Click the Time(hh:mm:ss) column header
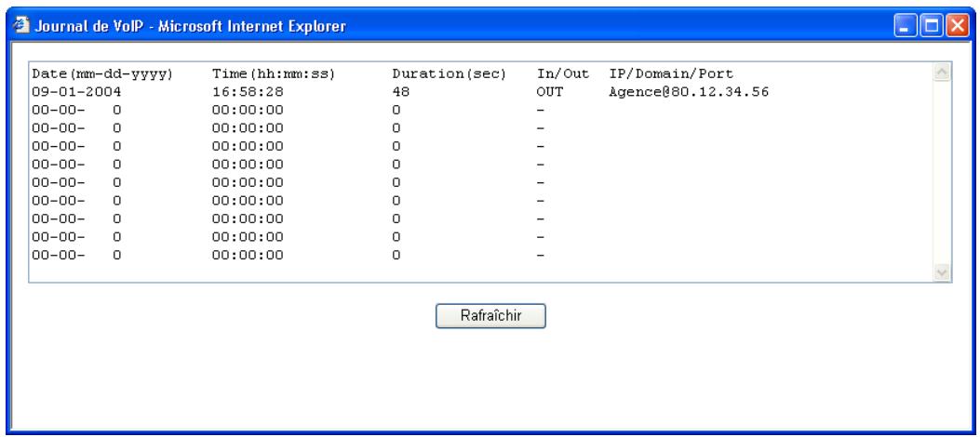This screenshot has width=980, height=437. coord(274,74)
